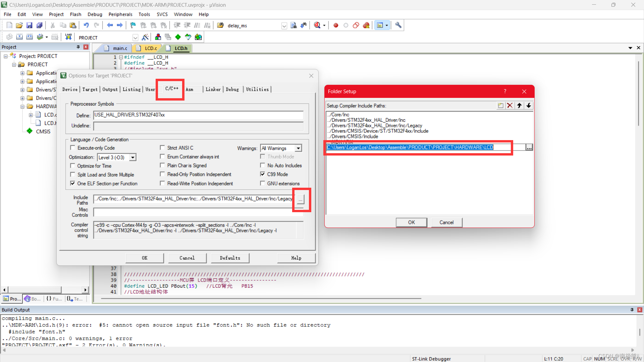Open the Optimization level dropdown
Screen dimensions: 644x362
click(133, 158)
